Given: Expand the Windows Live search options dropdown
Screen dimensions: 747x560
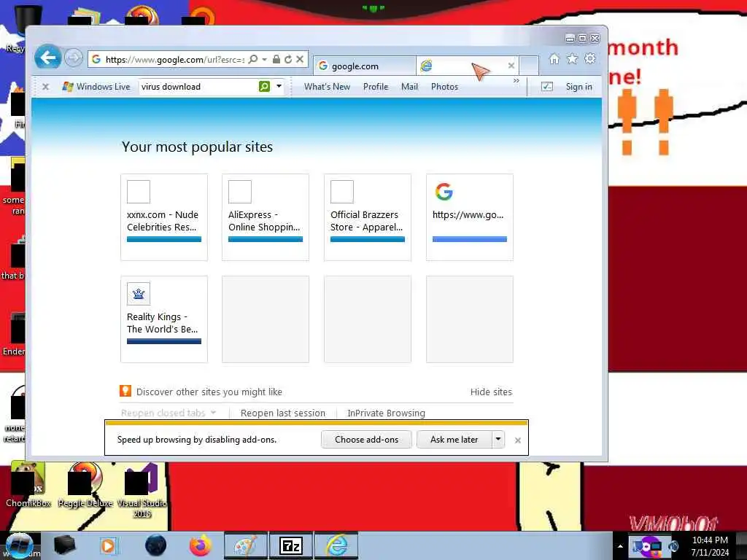Looking at the screenshot, I should [x=279, y=86].
